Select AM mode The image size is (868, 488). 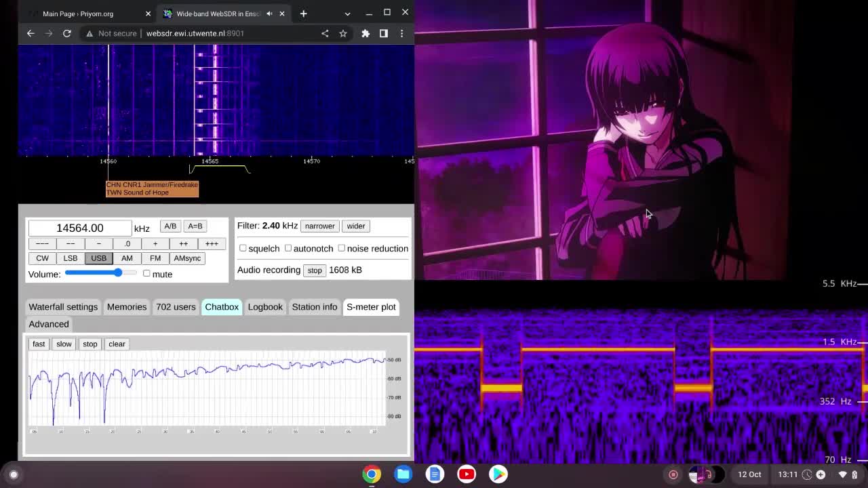click(x=127, y=258)
